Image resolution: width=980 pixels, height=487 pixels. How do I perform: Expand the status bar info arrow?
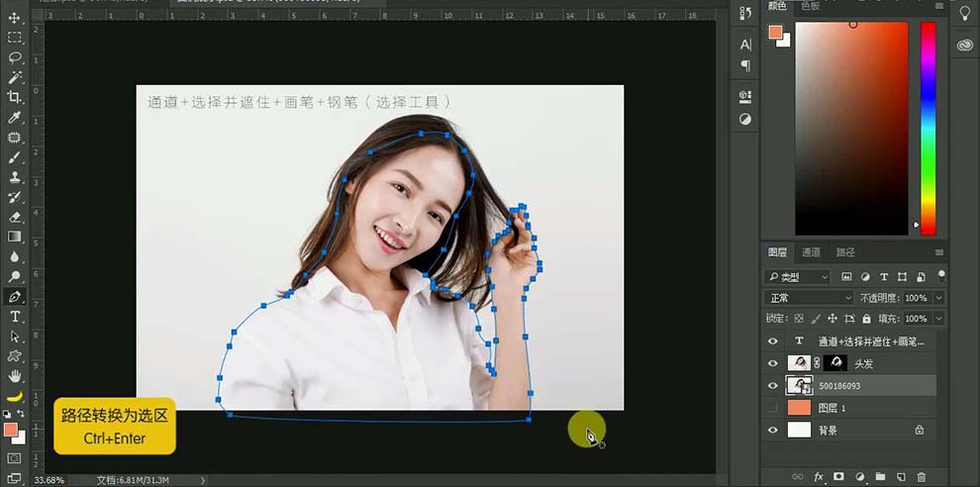pos(203,480)
